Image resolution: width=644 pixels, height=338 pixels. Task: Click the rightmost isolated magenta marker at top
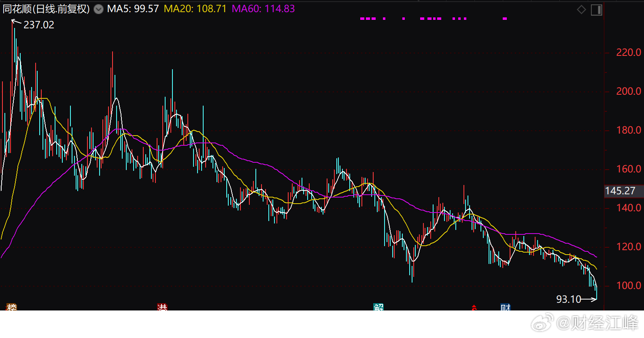505,19
